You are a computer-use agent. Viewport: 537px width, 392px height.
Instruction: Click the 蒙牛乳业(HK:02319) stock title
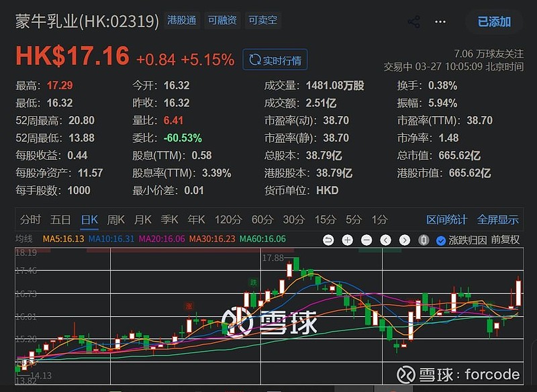87,21
